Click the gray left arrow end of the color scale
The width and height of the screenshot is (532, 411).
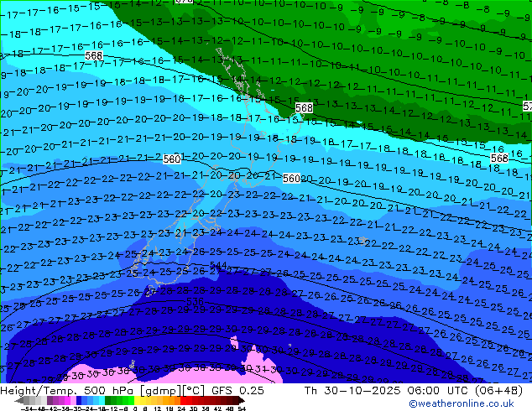(x=18, y=400)
